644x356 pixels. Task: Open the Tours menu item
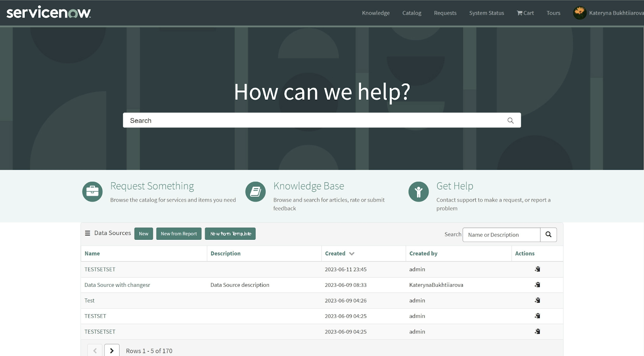553,13
